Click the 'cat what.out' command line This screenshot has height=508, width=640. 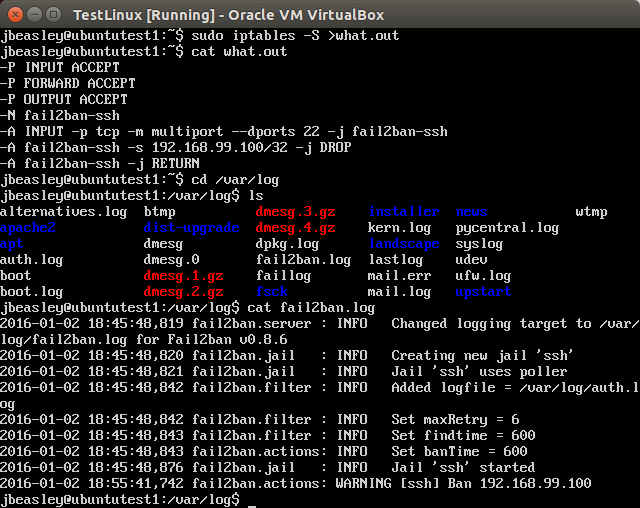(x=144, y=51)
